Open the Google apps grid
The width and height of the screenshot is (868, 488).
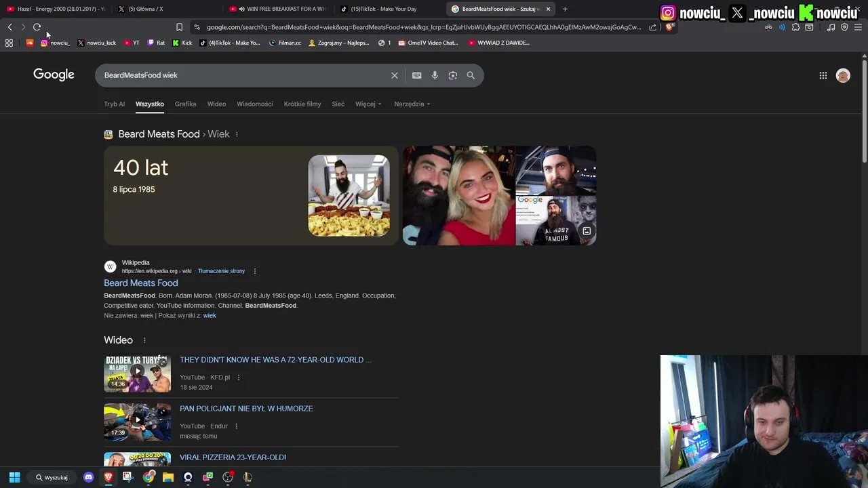[x=823, y=76]
